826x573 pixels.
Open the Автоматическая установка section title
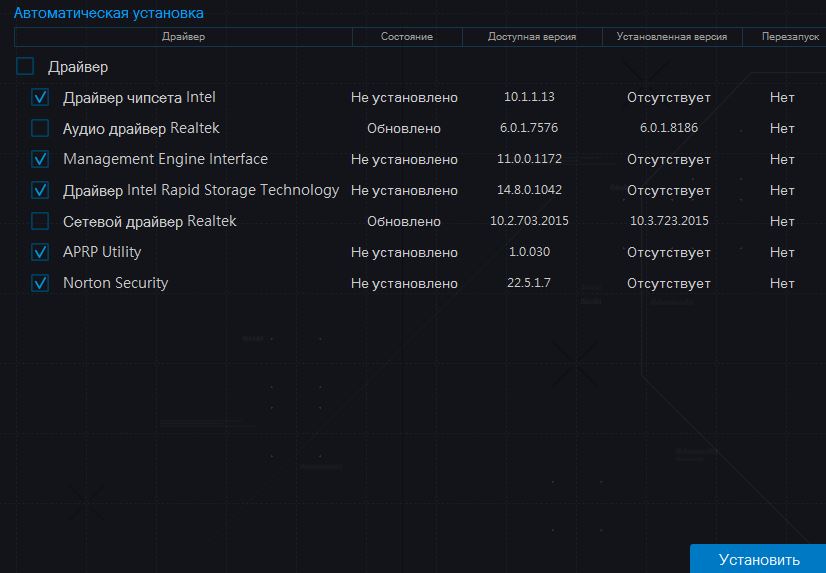108,14
